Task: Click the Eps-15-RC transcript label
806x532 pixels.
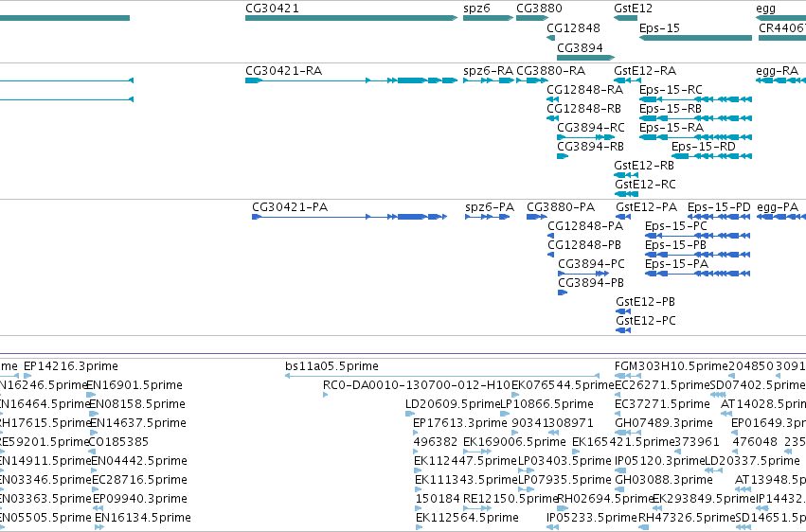Action: [671, 90]
